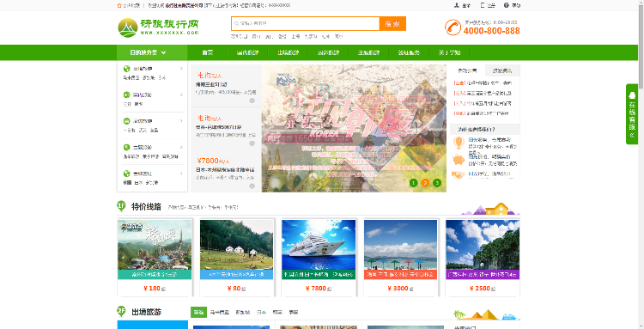Click the 九寨沟 hot-search link under the search box

(311, 37)
